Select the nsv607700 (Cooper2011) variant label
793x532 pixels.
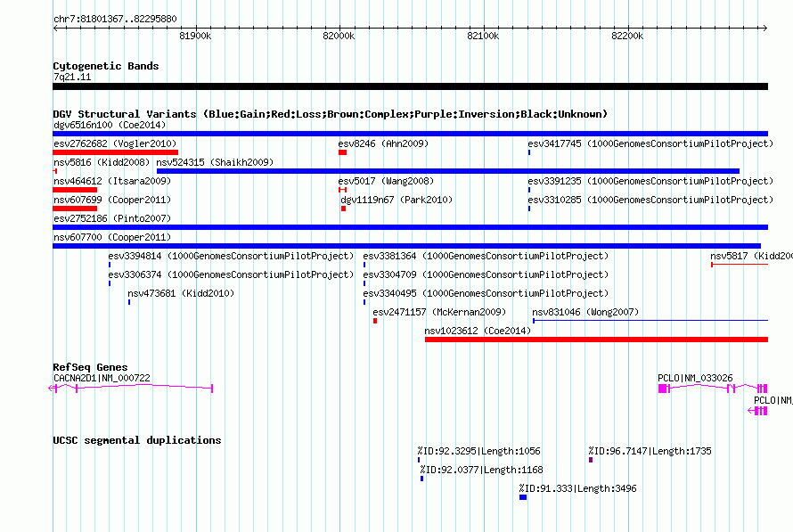pyautogui.click(x=112, y=237)
